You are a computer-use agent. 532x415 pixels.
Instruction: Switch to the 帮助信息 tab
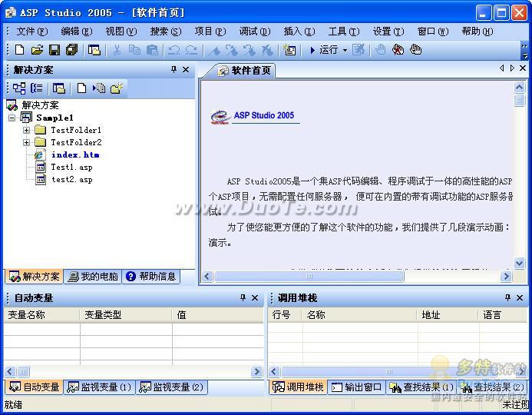pos(150,277)
